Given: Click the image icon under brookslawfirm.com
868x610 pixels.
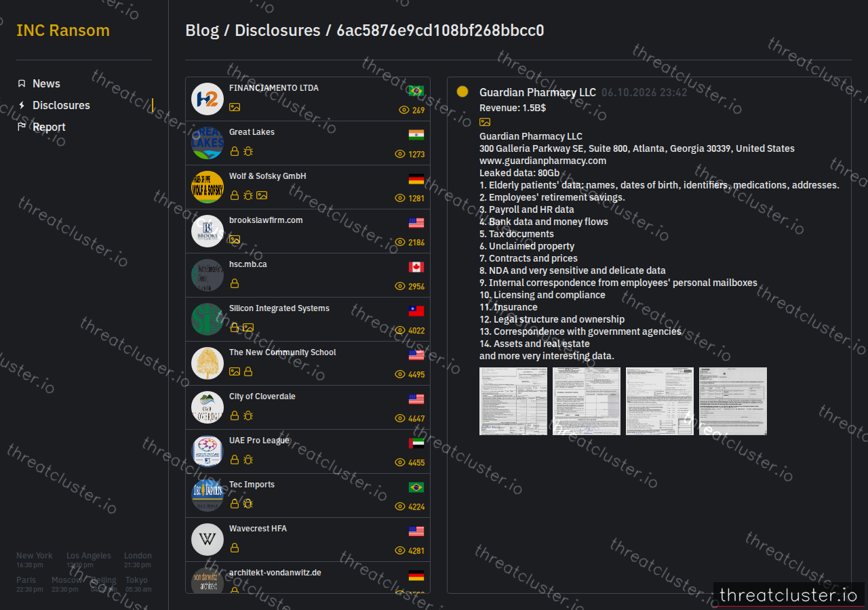Looking at the screenshot, I should pos(235,239).
